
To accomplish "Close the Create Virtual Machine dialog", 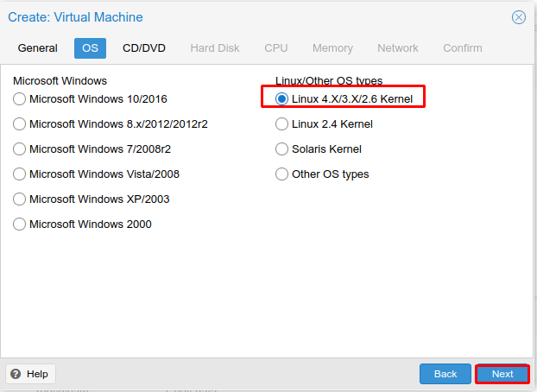I will (x=519, y=17).
